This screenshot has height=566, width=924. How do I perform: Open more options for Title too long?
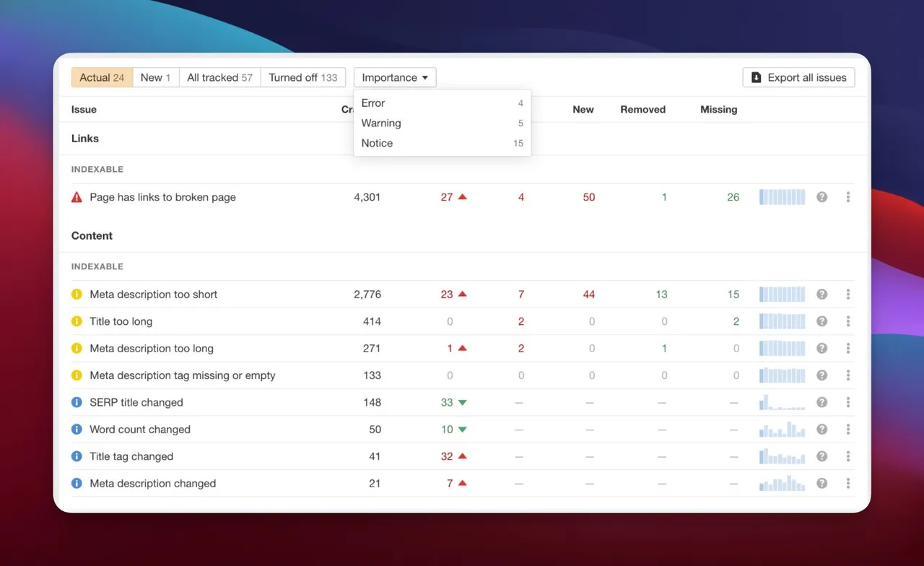click(x=848, y=321)
